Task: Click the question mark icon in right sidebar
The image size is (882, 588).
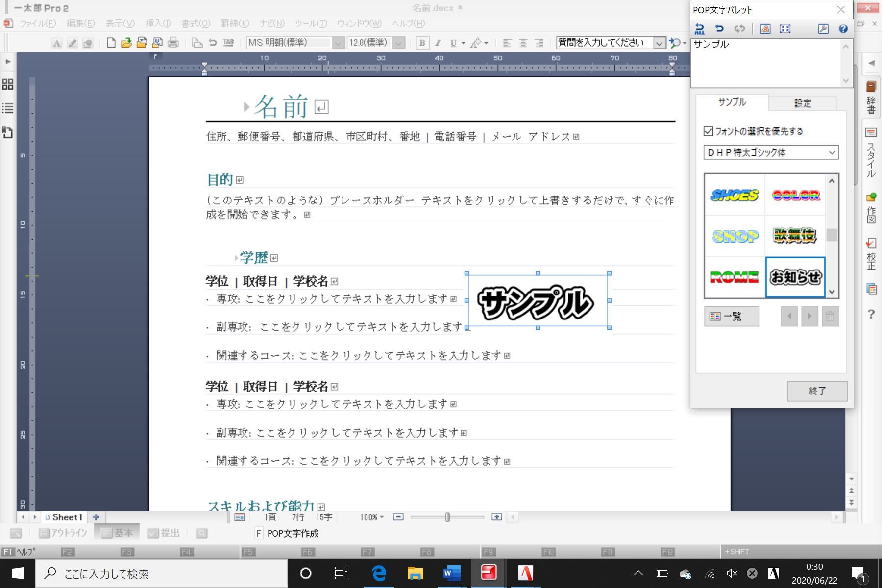Action: point(871,314)
